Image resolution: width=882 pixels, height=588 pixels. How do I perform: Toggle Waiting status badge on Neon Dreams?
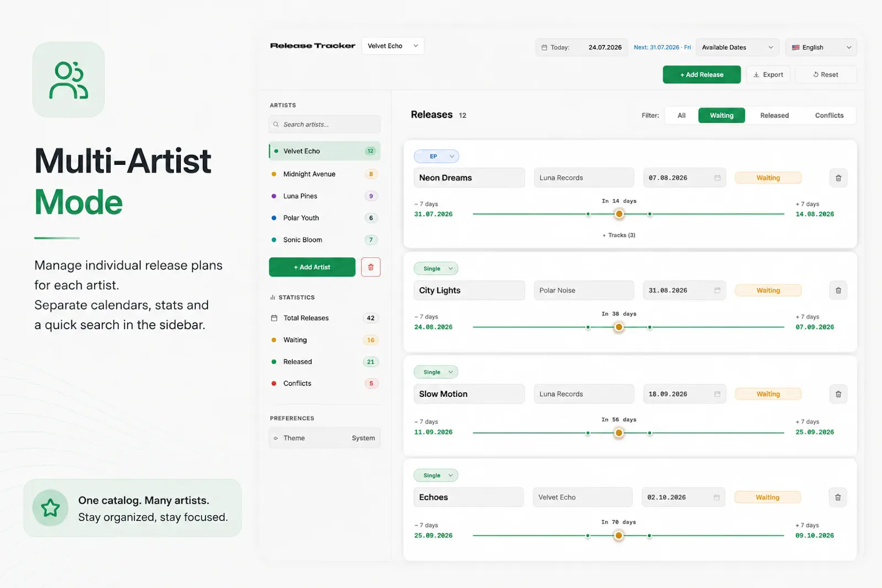pyautogui.click(x=768, y=178)
